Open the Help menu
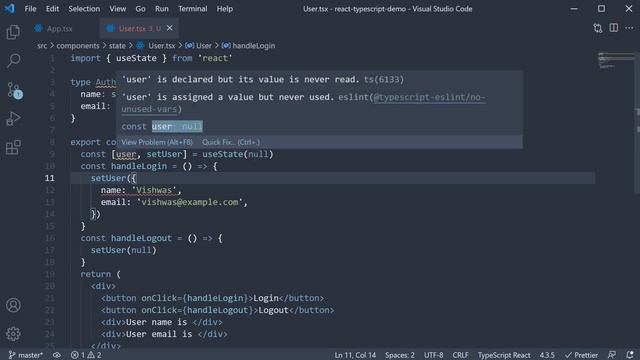 [224, 9]
